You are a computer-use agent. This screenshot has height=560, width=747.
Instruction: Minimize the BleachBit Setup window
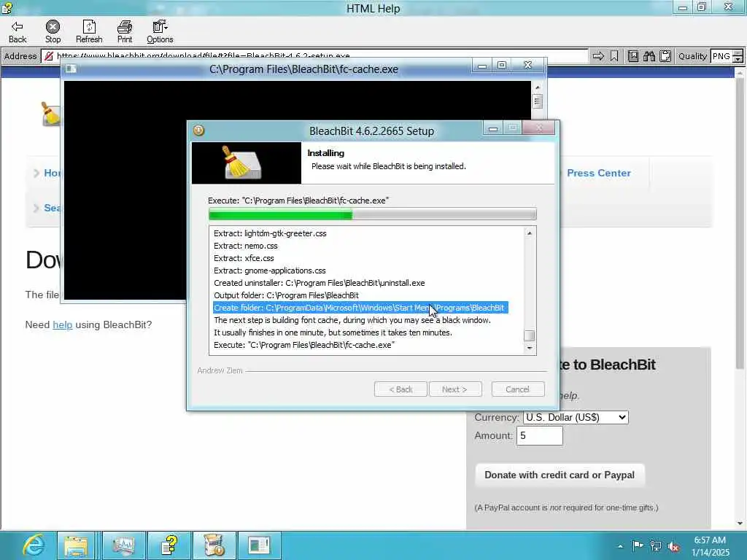click(x=493, y=128)
